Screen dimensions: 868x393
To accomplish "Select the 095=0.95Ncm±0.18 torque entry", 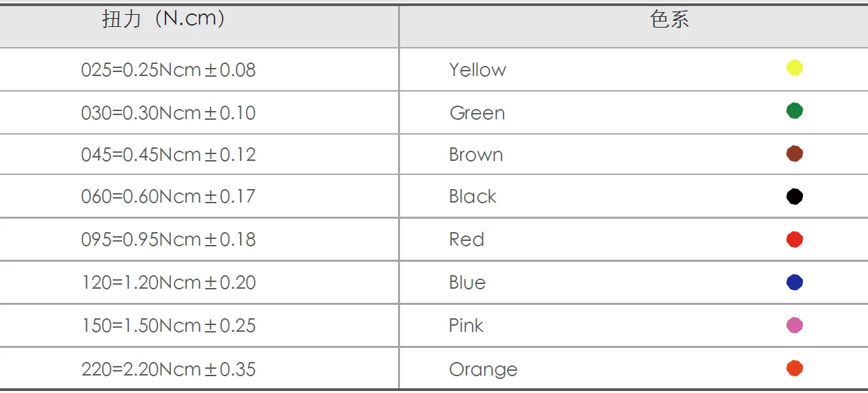I will (x=168, y=240).
